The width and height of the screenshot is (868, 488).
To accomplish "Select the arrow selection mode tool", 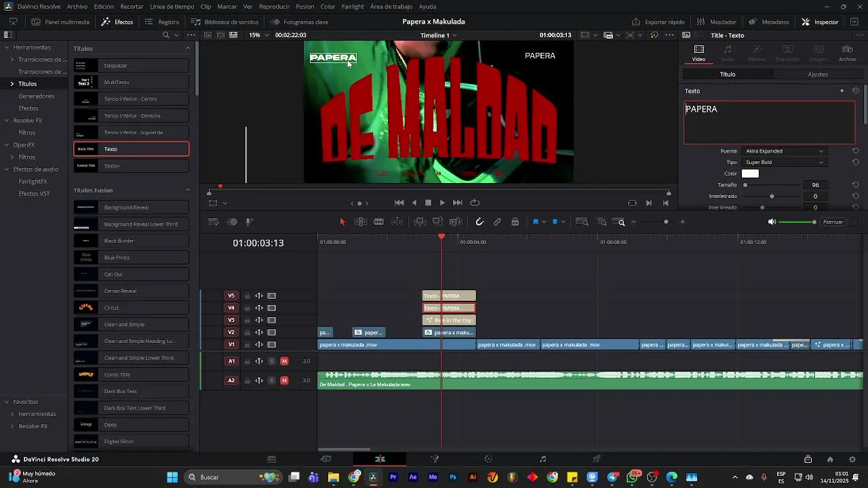I will point(342,222).
